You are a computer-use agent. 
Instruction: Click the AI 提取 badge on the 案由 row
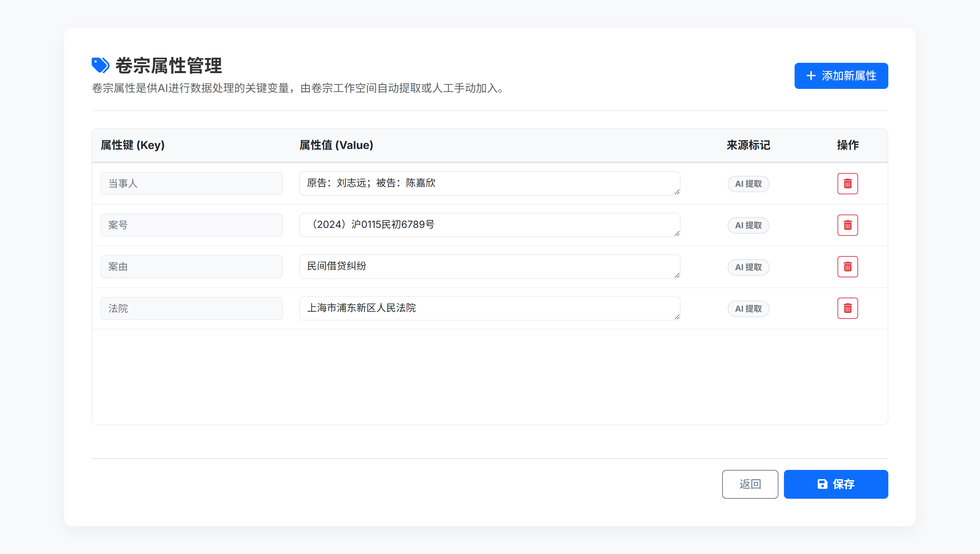pyautogui.click(x=748, y=267)
